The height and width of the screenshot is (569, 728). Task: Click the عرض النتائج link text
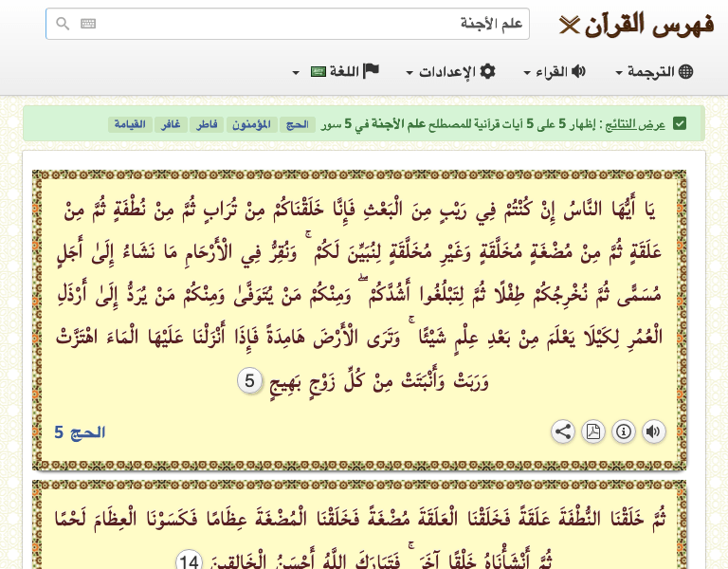pyautogui.click(x=635, y=124)
